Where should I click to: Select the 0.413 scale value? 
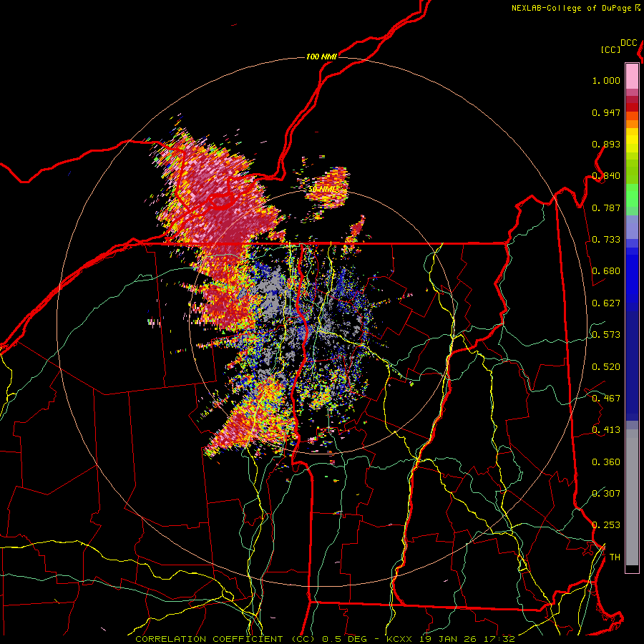(x=606, y=430)
